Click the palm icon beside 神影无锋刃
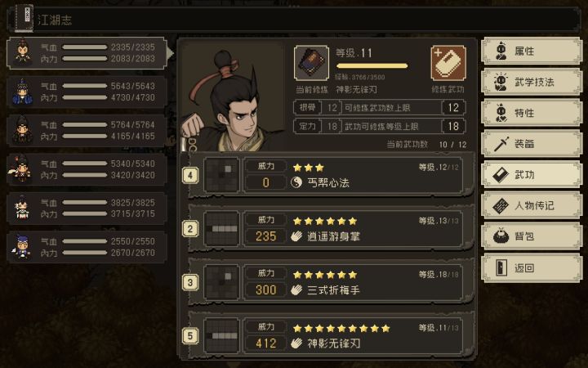 (296, 343)
